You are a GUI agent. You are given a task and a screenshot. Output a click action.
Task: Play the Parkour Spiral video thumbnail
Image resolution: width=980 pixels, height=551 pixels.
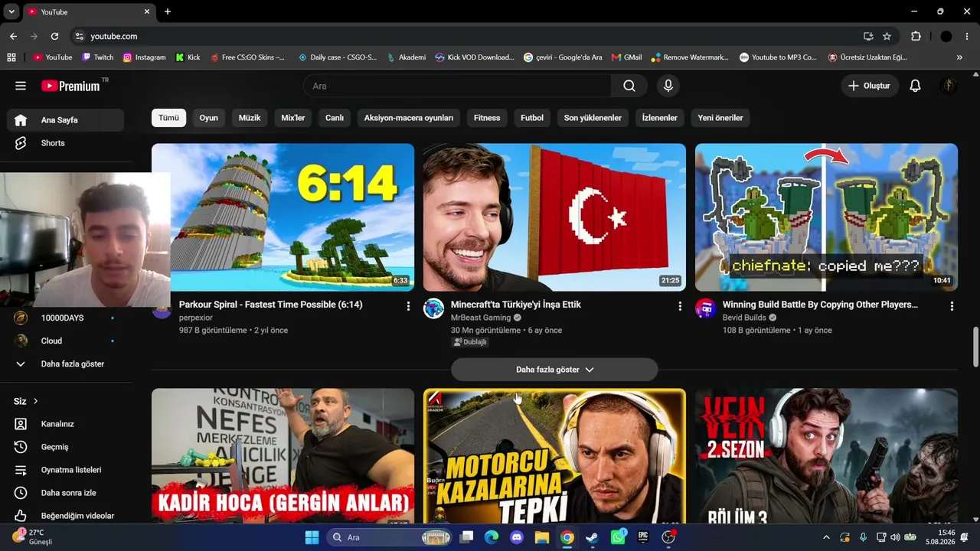tap(283, 217)
